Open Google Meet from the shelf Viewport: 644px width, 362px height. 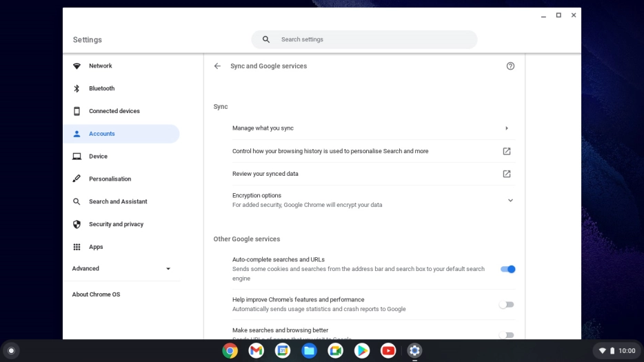coord(335,350)
